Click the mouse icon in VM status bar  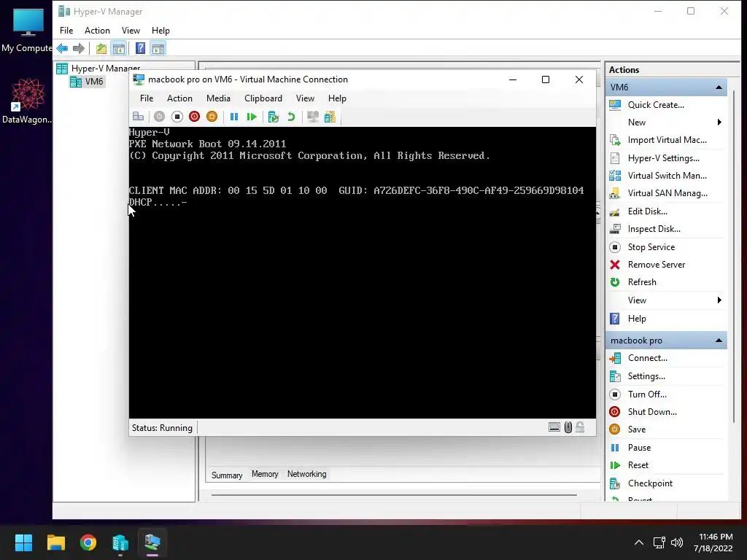pyautogui.click(x=568, y=427)
